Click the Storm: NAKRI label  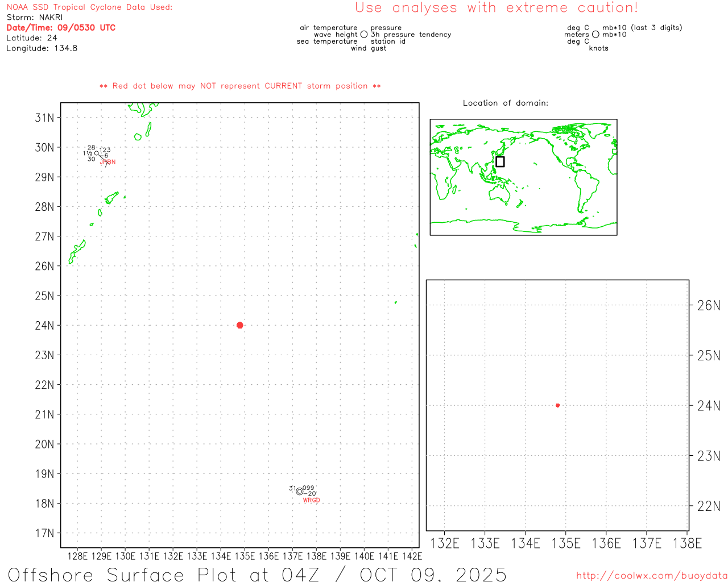click(35, 18)
